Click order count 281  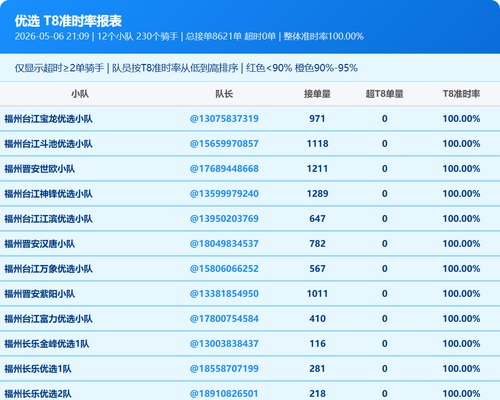click(317, 369)
